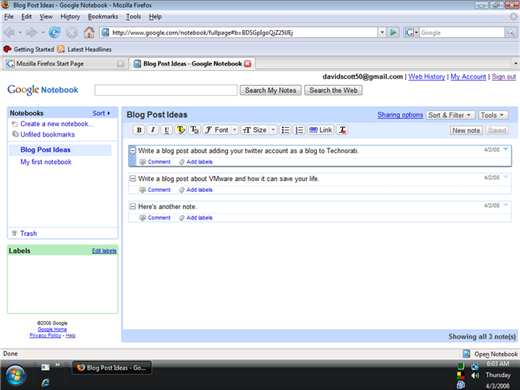The width and height of the screenshot is (520, 390).
Task: Open the Tools menu in Firefox menu bar
Action: click(133, 17)
